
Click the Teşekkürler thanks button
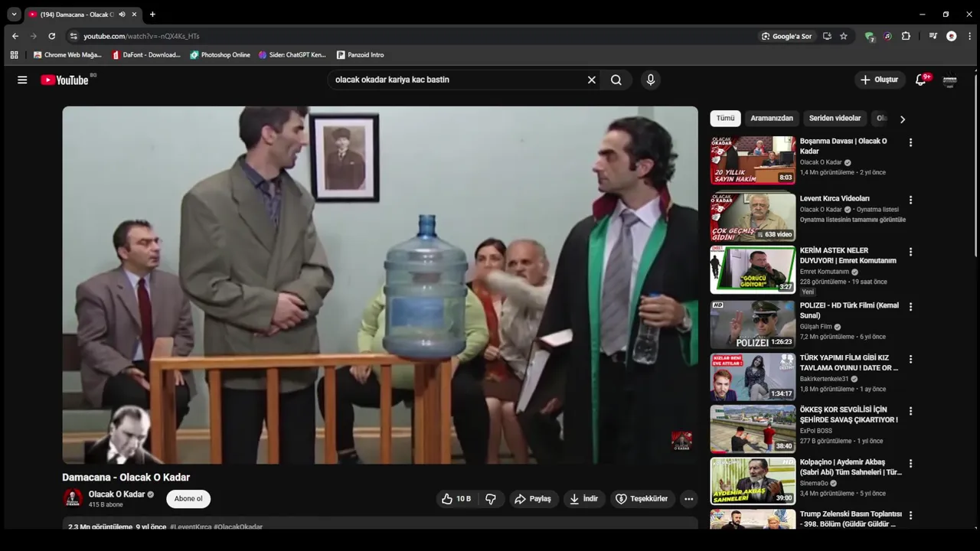coord(642,499)
